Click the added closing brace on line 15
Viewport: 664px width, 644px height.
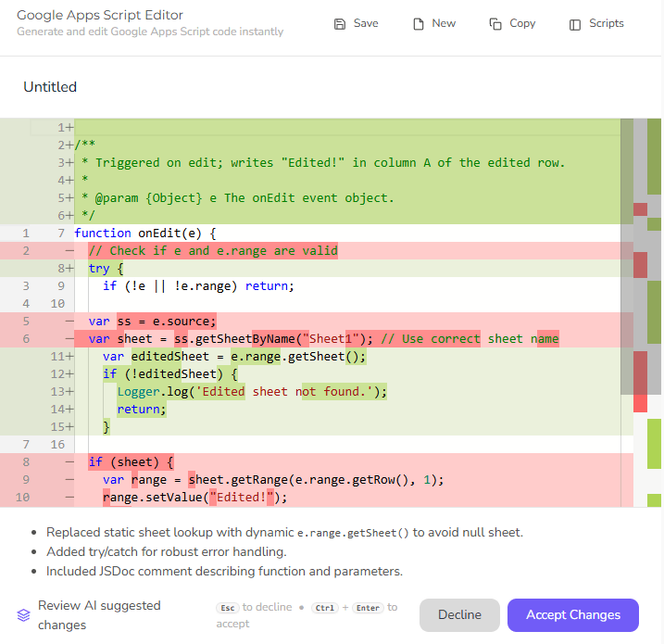[x=106, y=426]
